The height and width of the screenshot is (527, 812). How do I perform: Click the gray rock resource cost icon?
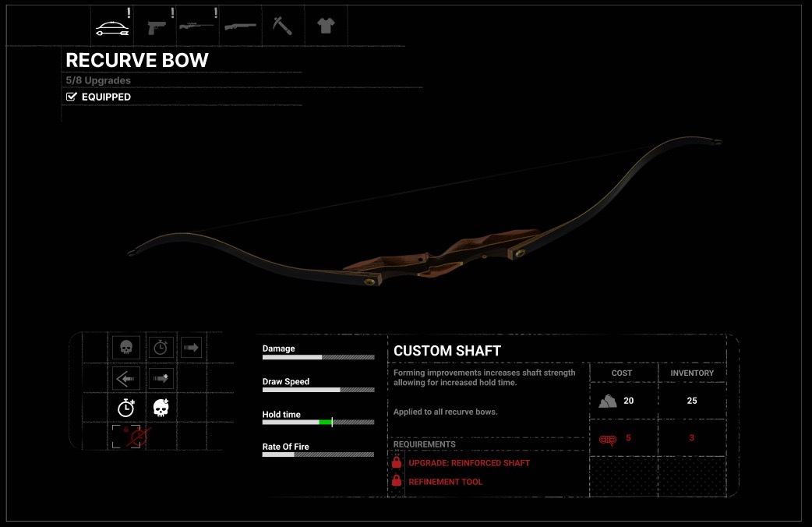(608, 401)
